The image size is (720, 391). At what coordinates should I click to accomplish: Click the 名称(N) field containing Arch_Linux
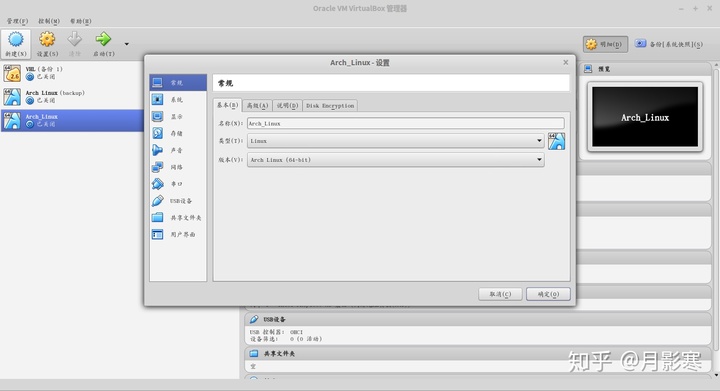point(405,123)
